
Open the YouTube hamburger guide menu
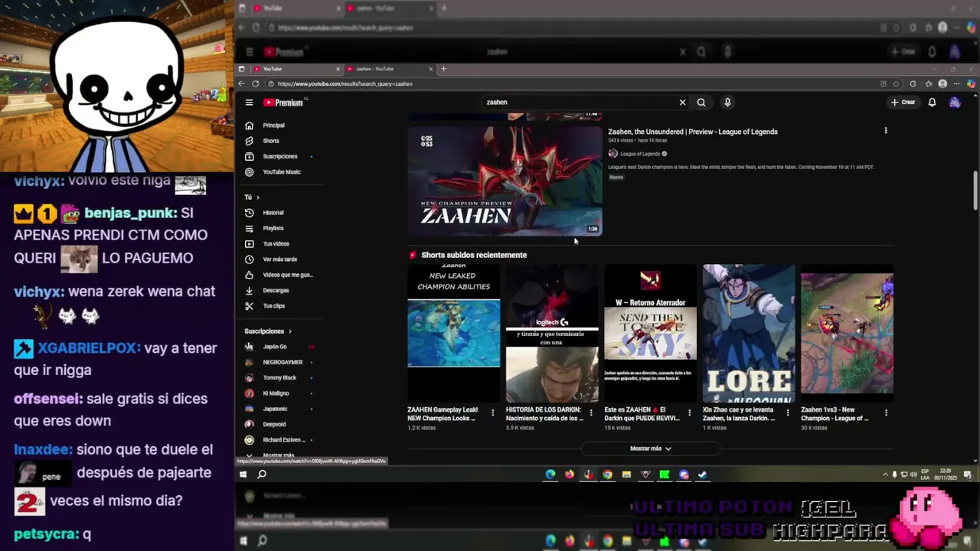[249, 103]
